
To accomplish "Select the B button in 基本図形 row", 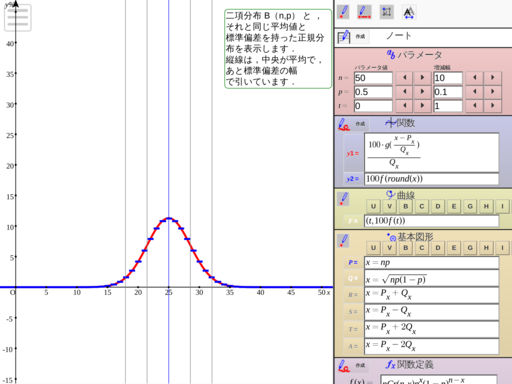I will click(406, 248).
